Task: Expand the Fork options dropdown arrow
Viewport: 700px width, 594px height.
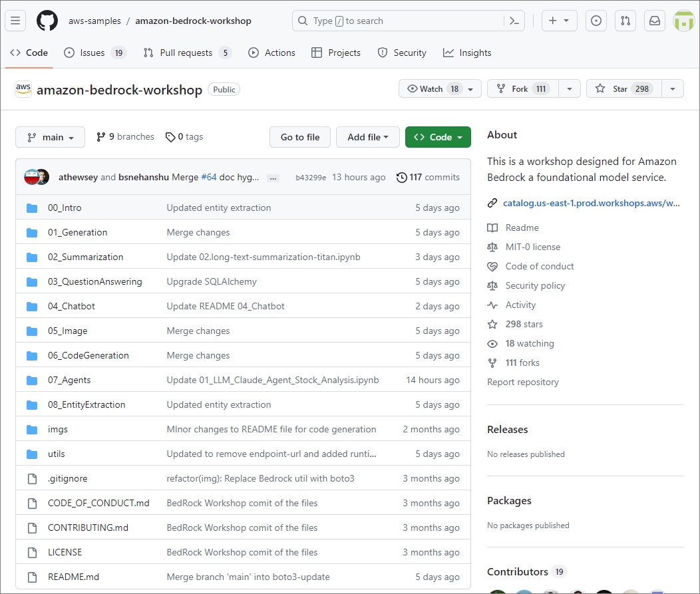Action: pos(569,89)
